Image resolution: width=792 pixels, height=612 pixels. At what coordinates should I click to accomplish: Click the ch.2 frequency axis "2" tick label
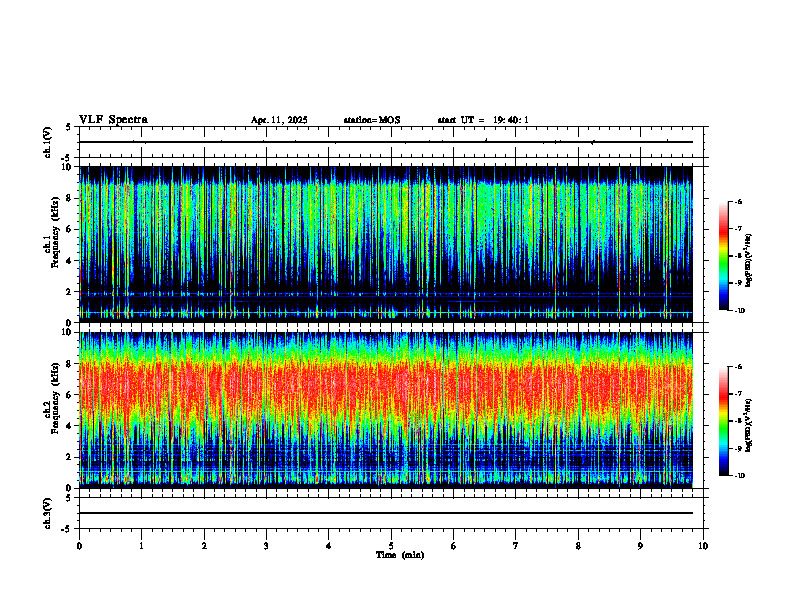tap(70, 457)
